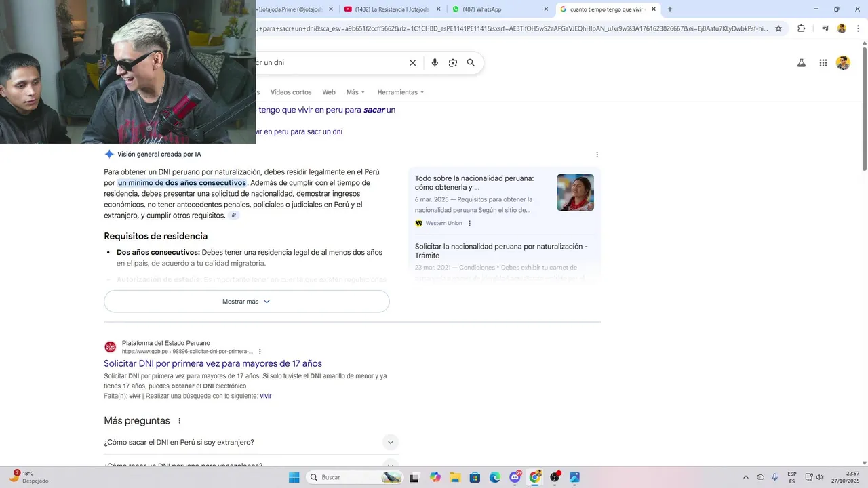This screenshot has height=488, width=868.
Task: Expand the Más search filters dropdown
Action: coord(355,92)
